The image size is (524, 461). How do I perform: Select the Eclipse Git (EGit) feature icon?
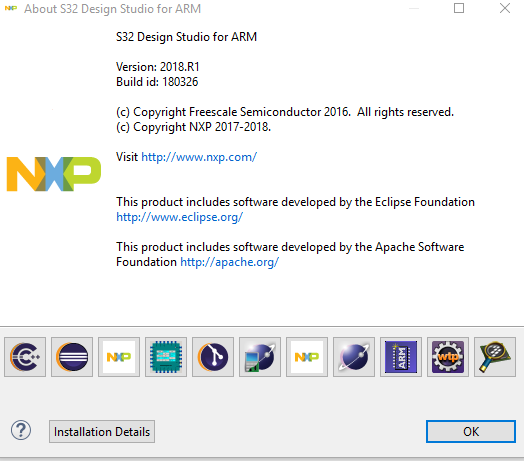pyautogui.click(x=213, y=357)
